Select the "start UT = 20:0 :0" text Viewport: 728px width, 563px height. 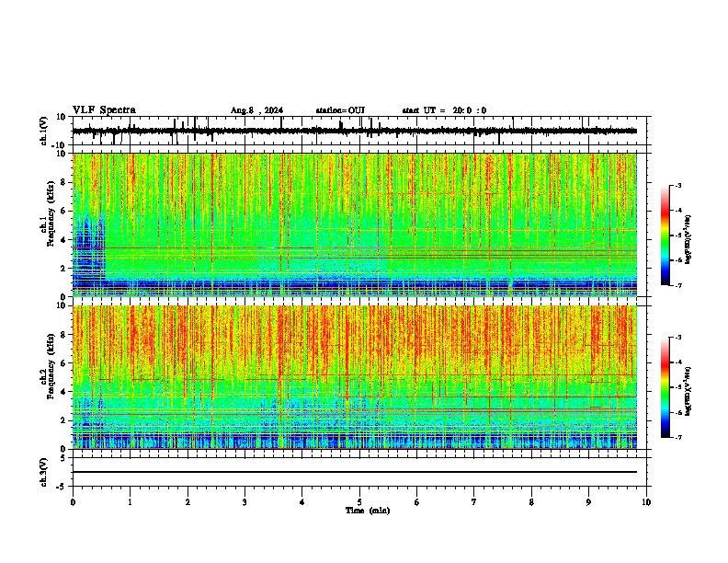(x=444, y=110)
